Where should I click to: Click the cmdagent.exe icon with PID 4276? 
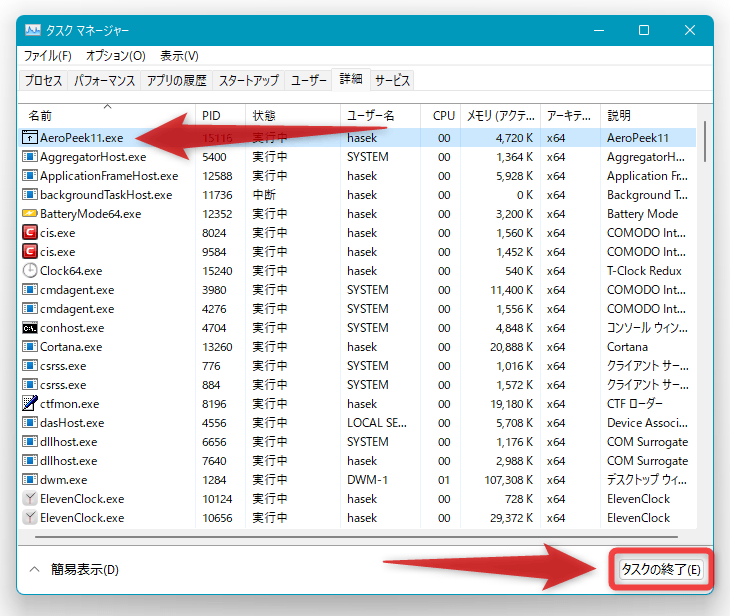(30, 309)
